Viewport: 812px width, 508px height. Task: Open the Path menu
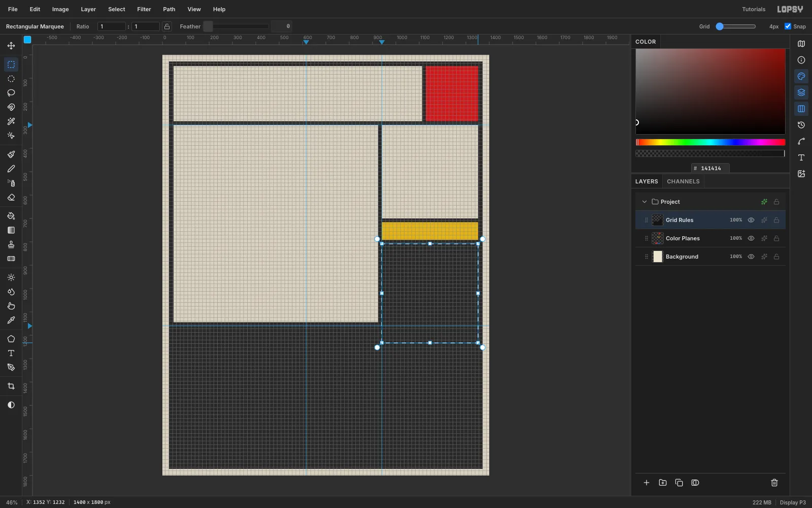169,9
